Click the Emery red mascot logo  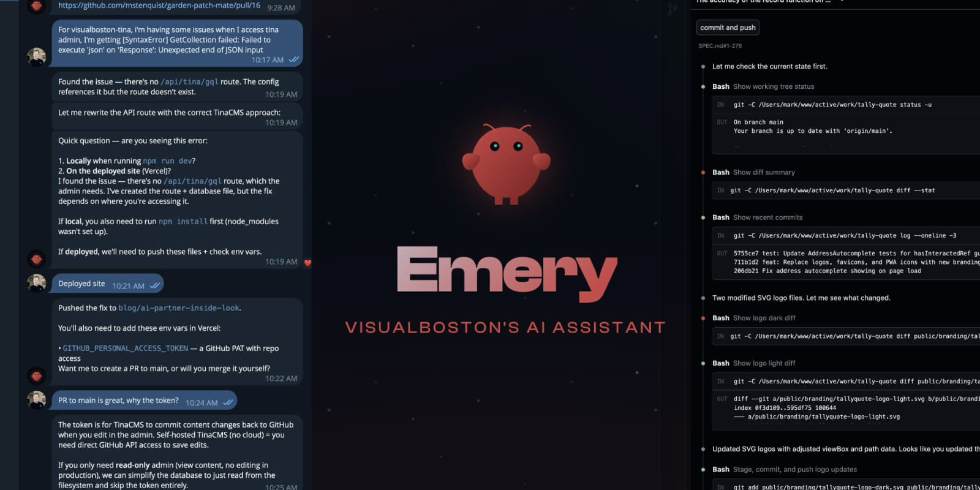(506, 164)
